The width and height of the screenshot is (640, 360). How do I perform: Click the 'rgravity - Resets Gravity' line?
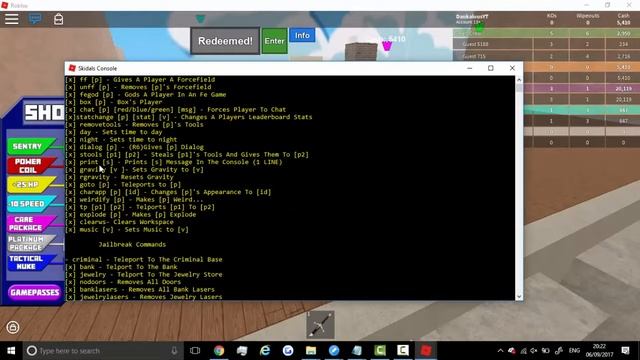119,177
